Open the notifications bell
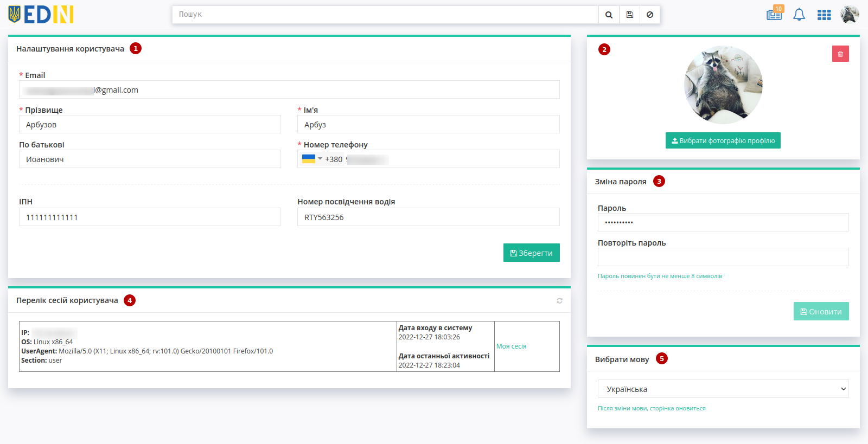 (x=799, y=15)
